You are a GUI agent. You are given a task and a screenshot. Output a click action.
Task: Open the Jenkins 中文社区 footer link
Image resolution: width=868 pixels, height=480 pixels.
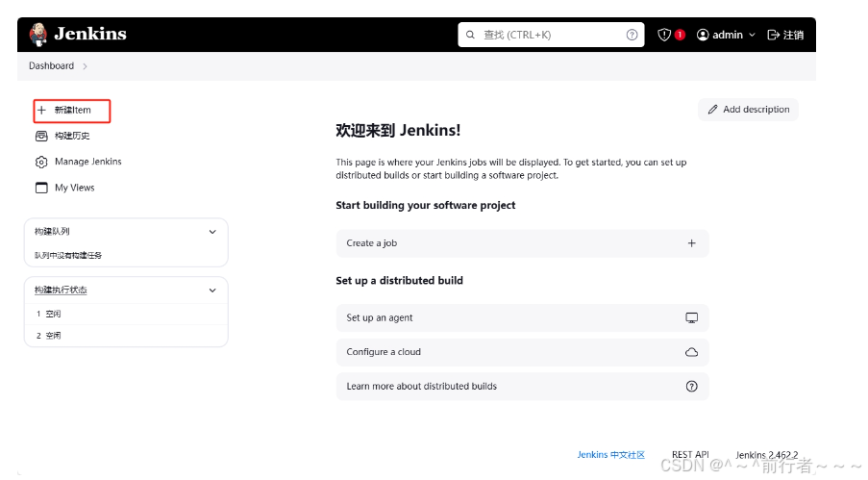pyautogui.click(x=611, y=454)
